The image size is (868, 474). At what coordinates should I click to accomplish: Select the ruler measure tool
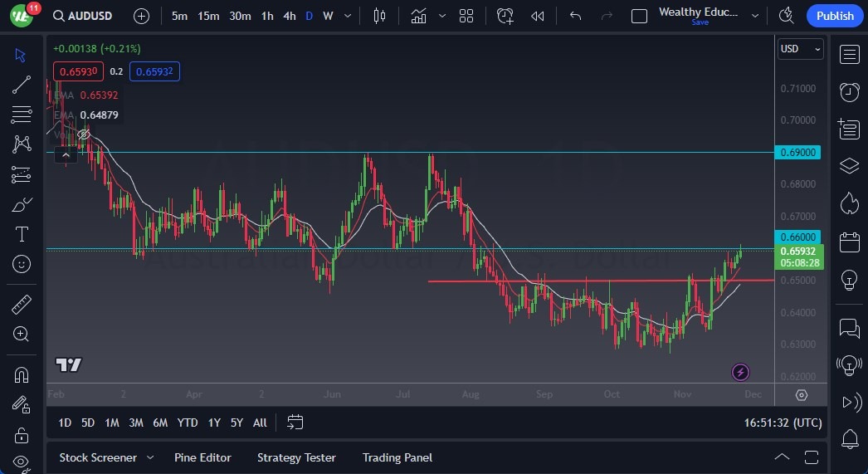(22, 305)
